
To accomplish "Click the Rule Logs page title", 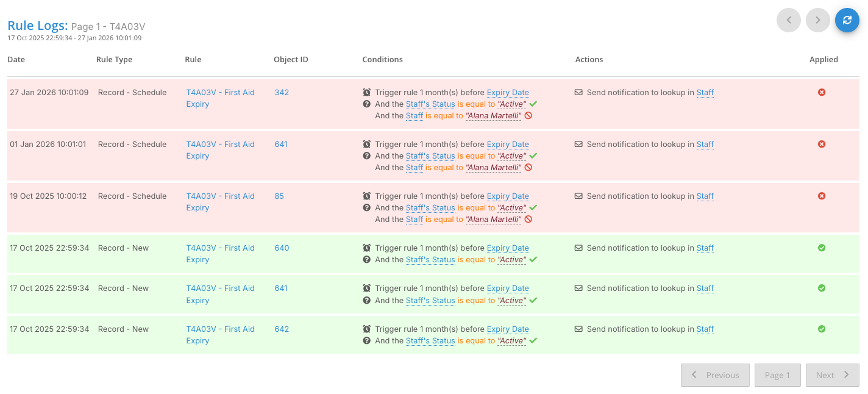I will click(37, 26).
